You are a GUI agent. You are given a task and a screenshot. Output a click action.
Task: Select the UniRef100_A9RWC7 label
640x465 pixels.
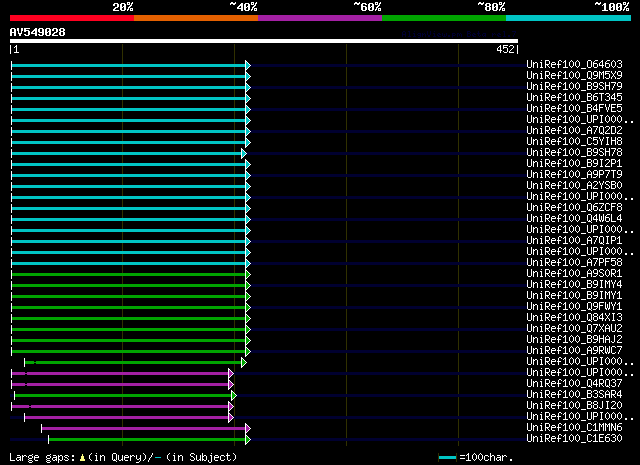pos(574,351)
